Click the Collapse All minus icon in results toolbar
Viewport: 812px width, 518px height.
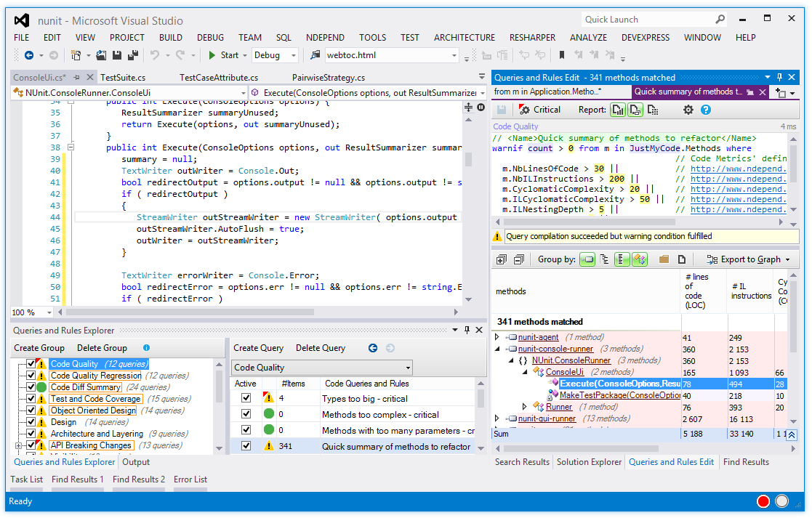coord(518,259)
